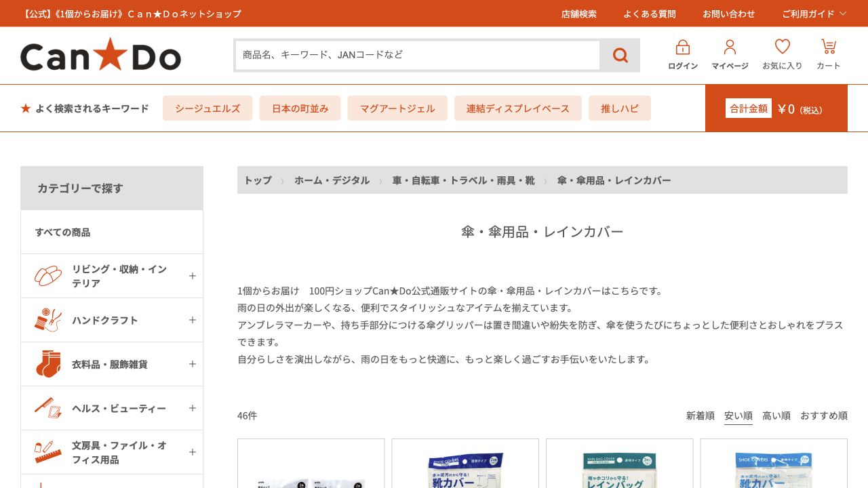Image resolution: width=868 pixels, height=488 pixels.
Task: Click the 合計金額 cart total box
Action: (776, 108)
